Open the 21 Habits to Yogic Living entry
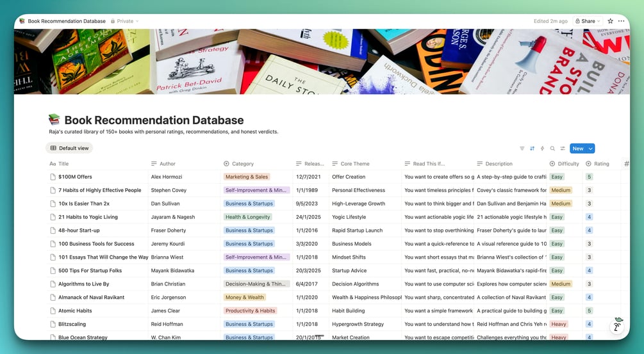Screen dimensions: 644x354 coord(88,217)
